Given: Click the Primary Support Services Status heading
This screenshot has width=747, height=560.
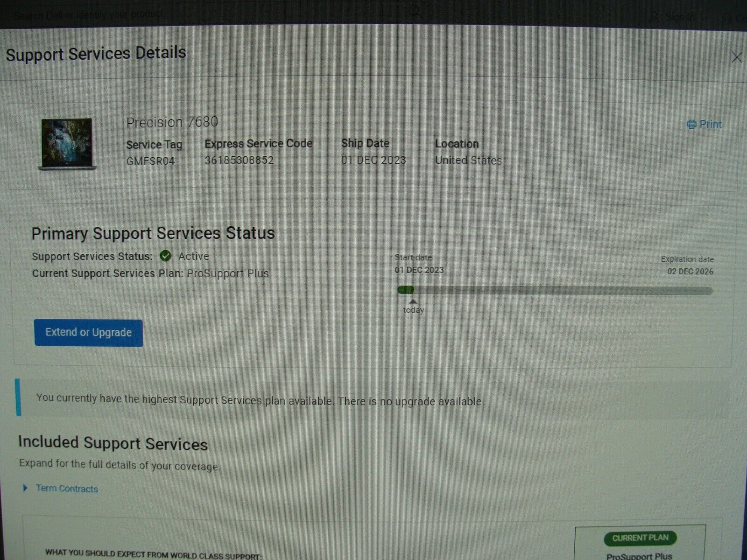Looking at the screenshot, I should [153, 233].
